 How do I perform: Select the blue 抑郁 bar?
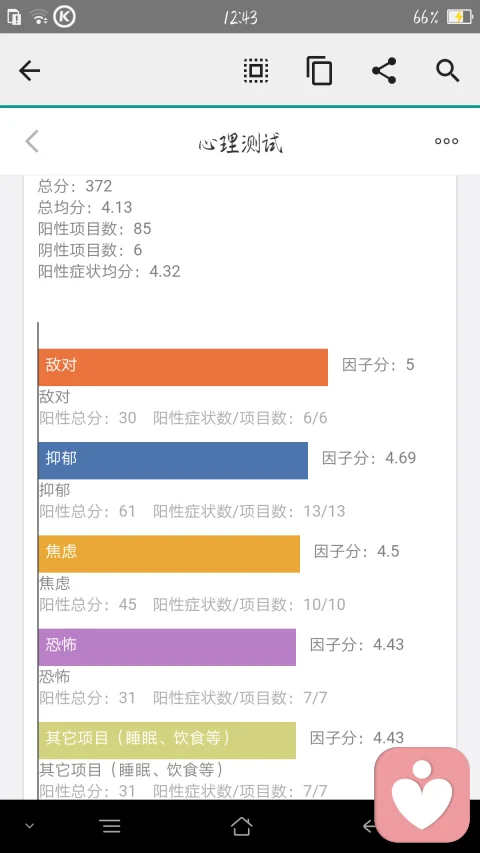[173, 461]
